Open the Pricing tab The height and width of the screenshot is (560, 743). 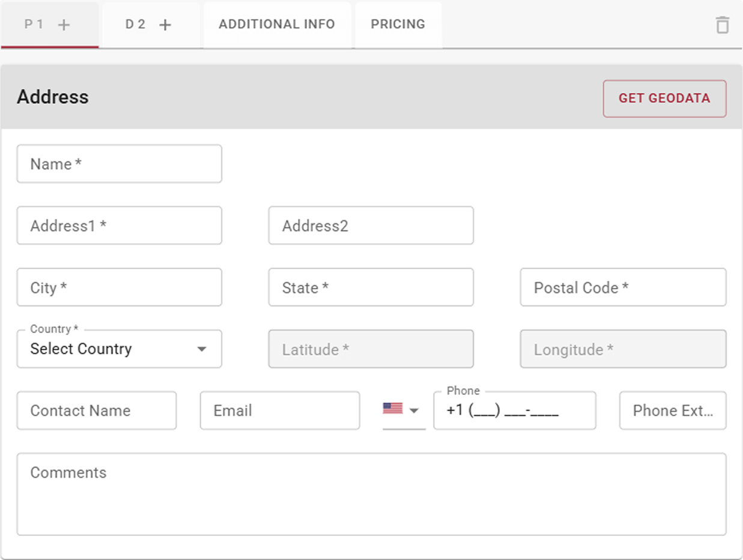[x=398, y=25]
